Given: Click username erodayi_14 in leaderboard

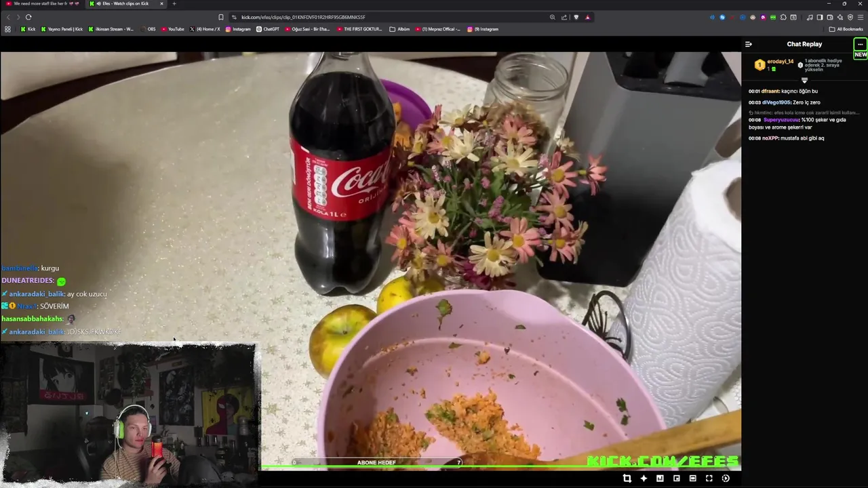Looking at the screenshot, I should coord(780,62).
